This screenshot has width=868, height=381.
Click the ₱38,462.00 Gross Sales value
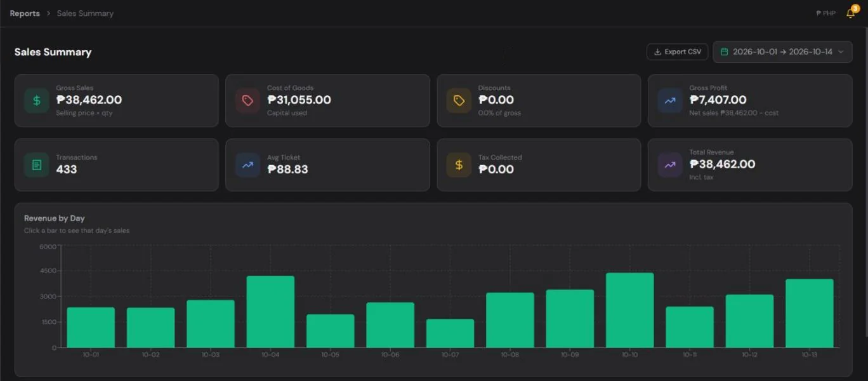tap(89, 100)
